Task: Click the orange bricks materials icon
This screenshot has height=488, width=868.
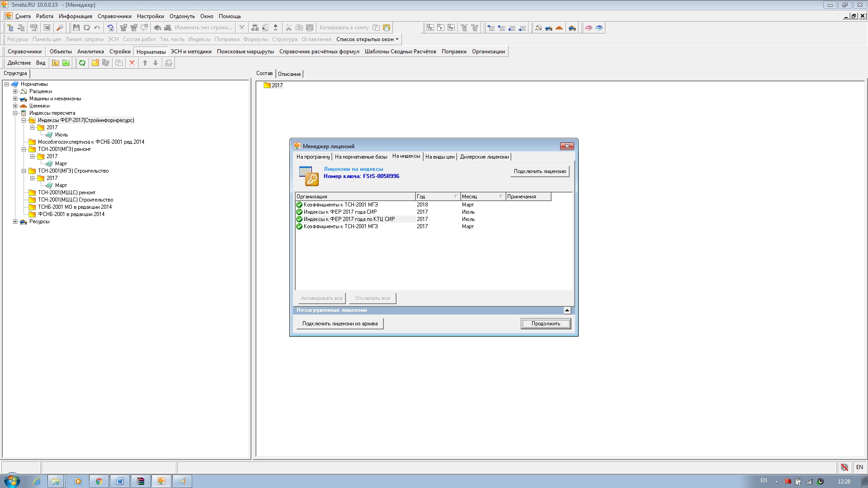Action: 559,28
